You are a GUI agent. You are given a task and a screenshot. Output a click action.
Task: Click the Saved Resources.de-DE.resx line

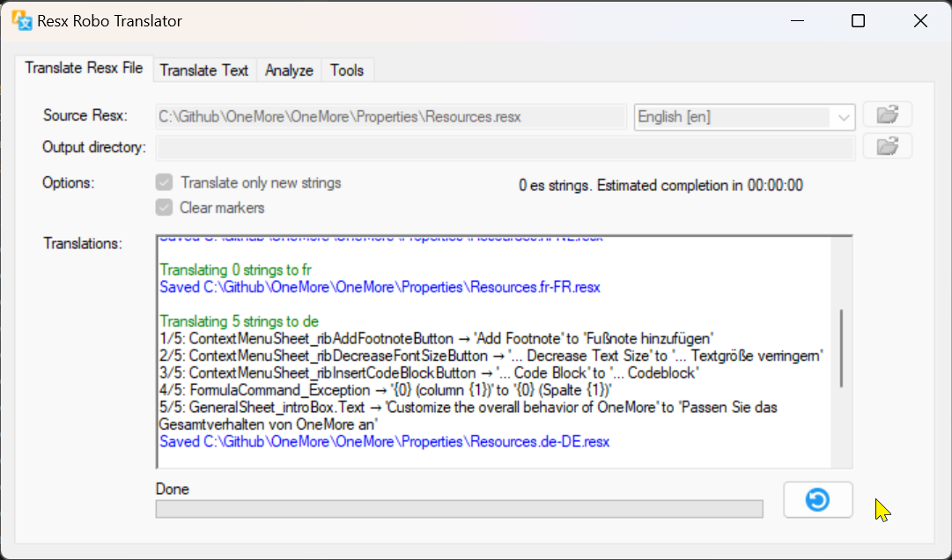[x=384, y=442]
